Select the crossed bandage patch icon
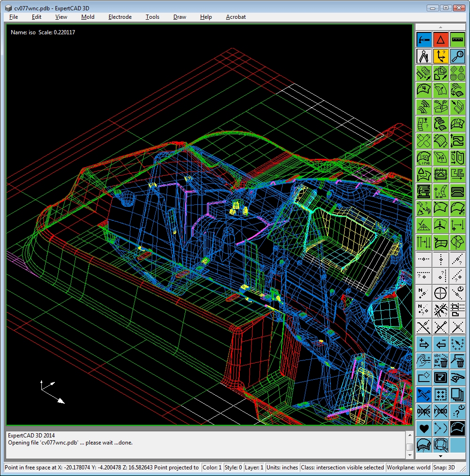Screen dimensions: 470x476 (x=424, y=141)
